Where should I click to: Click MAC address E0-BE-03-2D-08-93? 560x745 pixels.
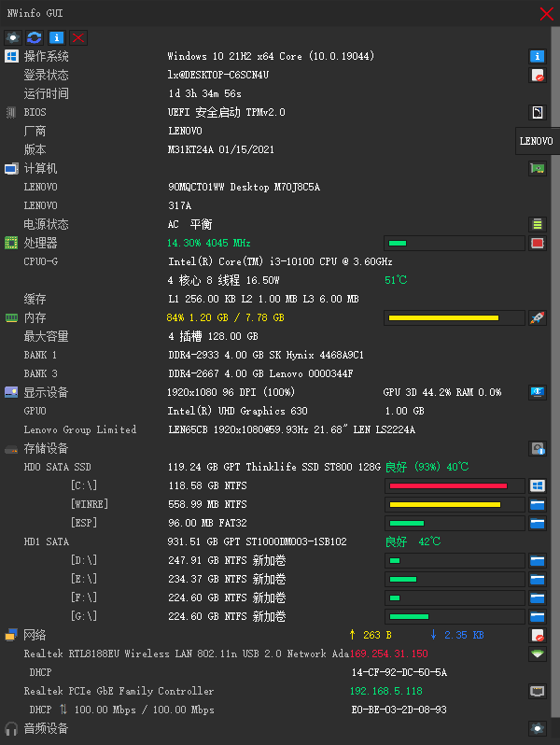(399, 710)
